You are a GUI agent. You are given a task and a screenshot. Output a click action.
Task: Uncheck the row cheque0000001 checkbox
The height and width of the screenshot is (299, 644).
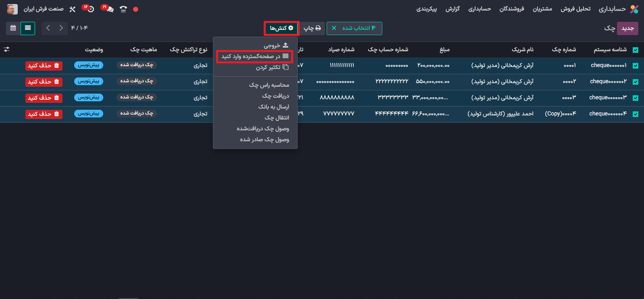pyautogui.click(x=636, y=66)
